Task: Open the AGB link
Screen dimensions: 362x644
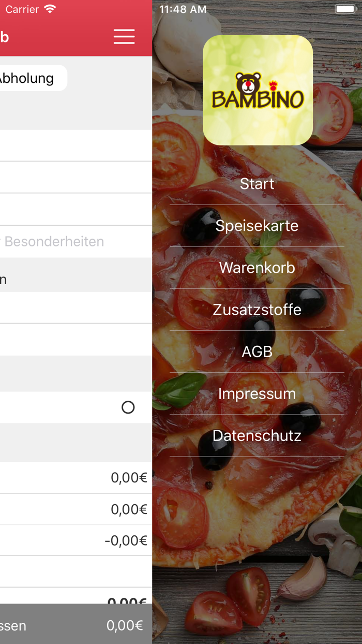Action: (257, 352)
